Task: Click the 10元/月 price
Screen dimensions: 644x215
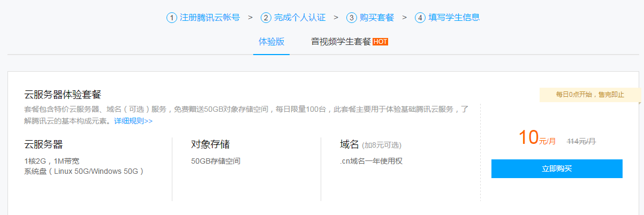Action: pyautogui.click(x=537, y=138)
